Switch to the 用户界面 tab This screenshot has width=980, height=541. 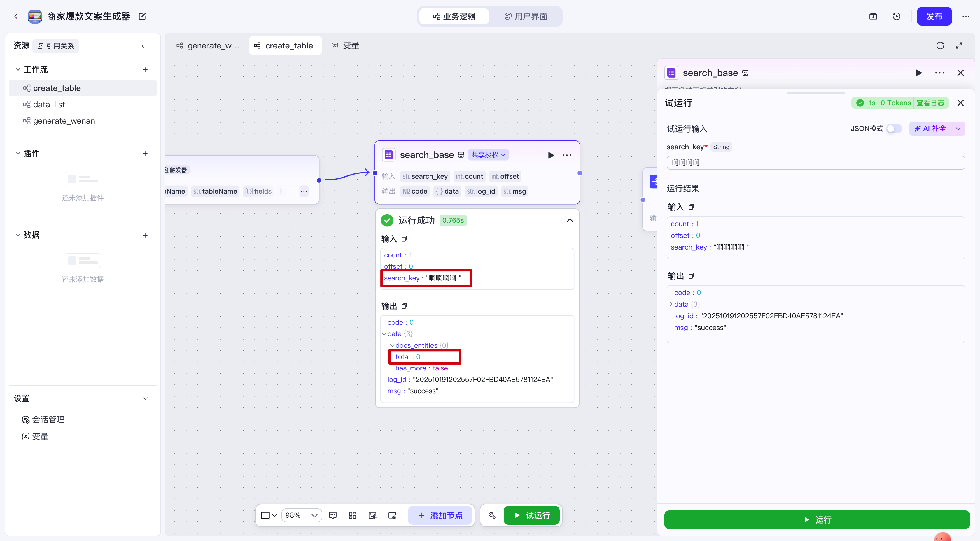click(x=526, y=16)
